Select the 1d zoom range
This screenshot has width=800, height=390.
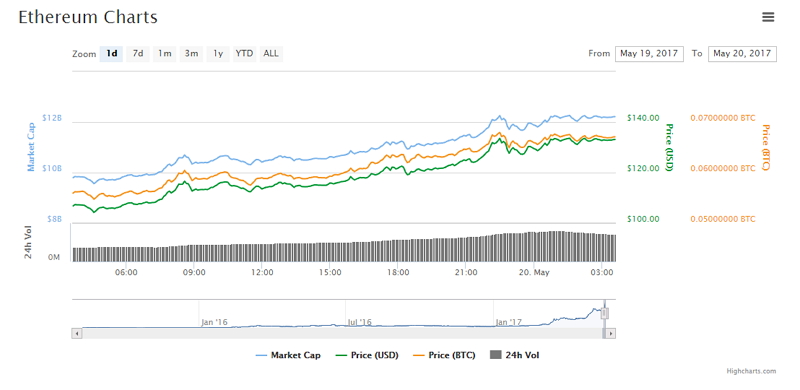coord(111,54)
